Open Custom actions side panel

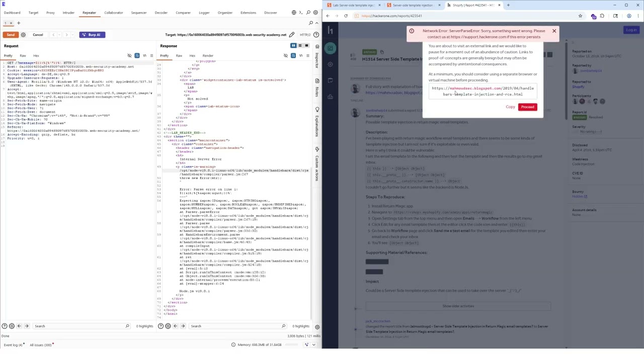317,165
